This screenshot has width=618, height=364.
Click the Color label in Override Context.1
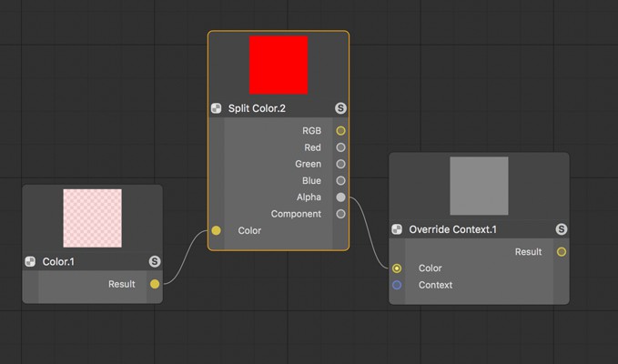[x=430, y=268]
